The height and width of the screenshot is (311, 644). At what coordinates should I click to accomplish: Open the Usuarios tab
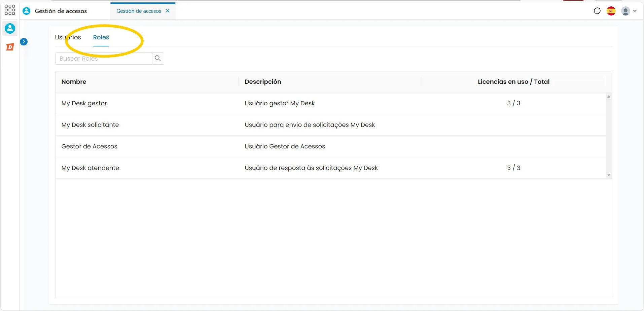[68, 37]
